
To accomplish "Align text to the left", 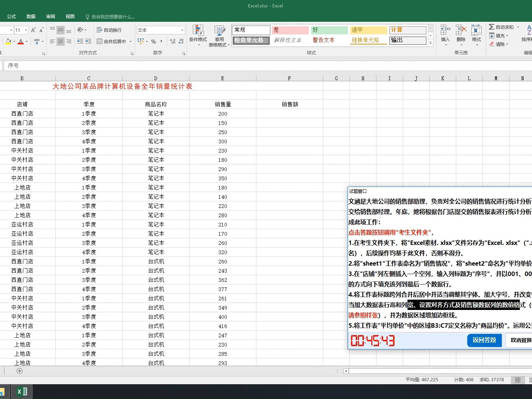I will pos(52,41).
